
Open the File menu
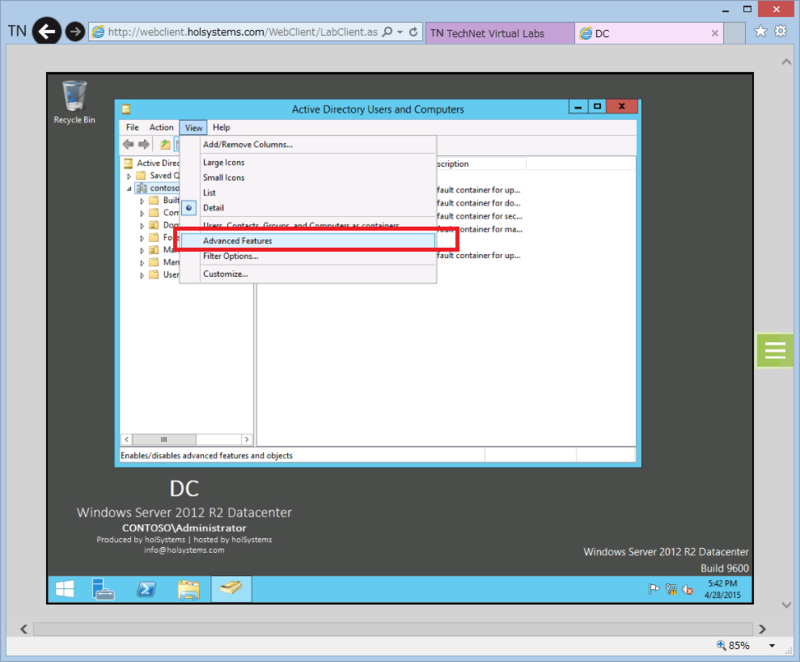point(132,128)
